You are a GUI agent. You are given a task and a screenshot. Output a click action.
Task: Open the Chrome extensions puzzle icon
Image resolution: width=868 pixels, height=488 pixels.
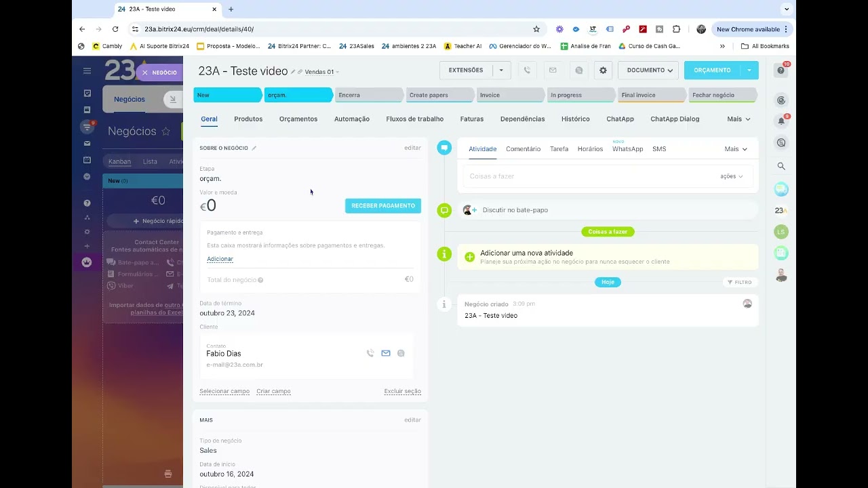[676, 29]
